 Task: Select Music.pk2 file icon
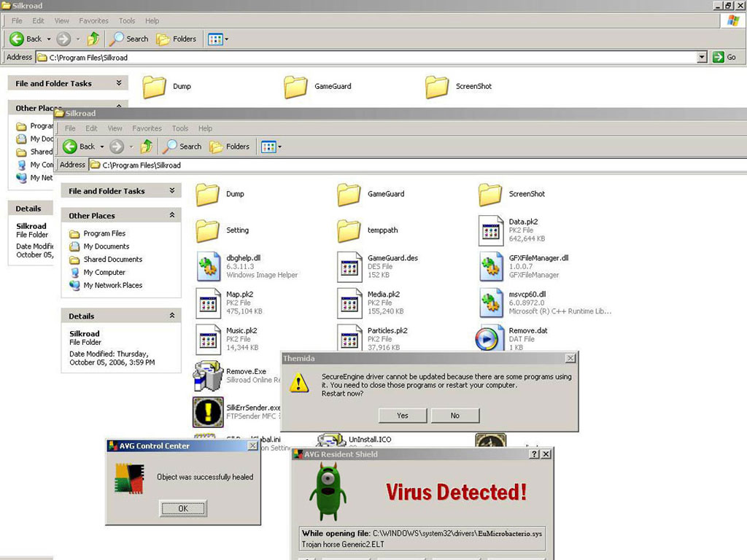pyautogui.click(x=208, y=339)
